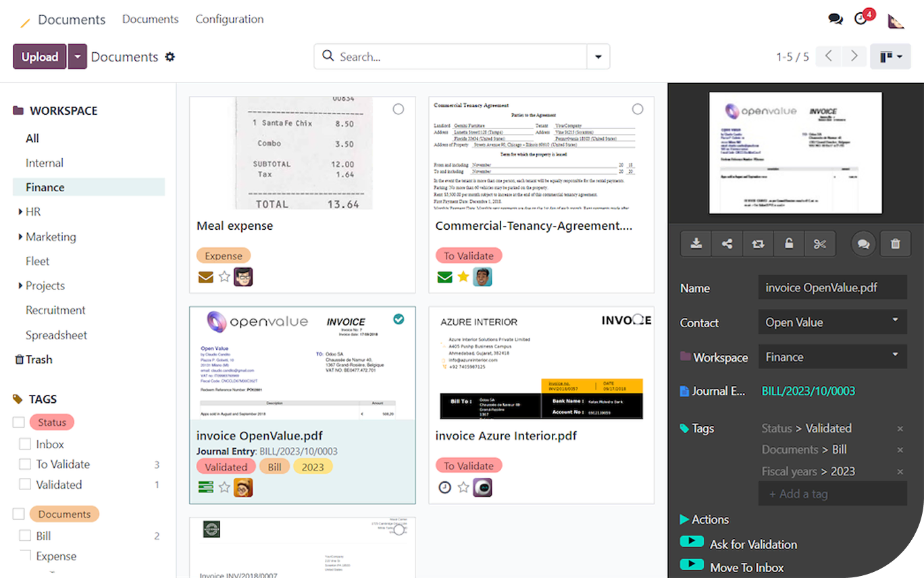The image size is (924, 578).
Task: Click the share icon in preview toolbar
Action: point(727,244)
